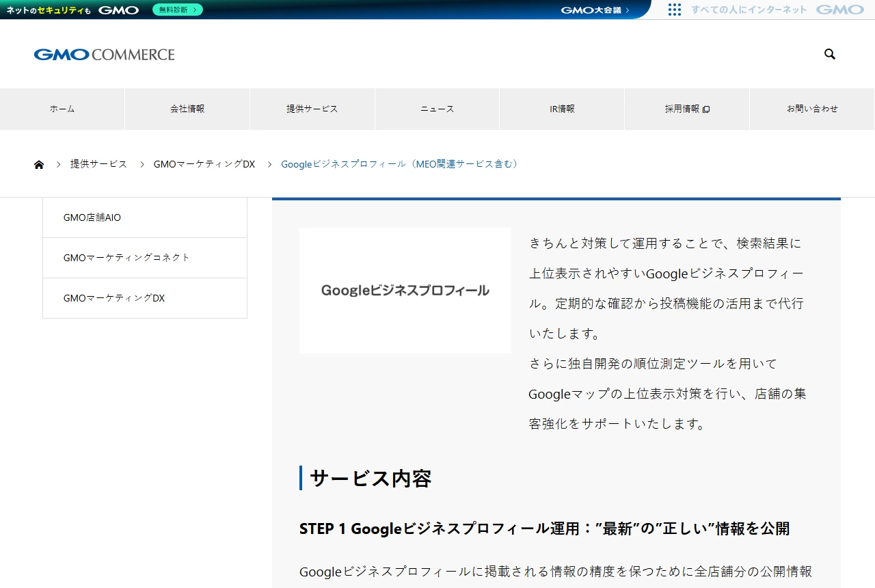875x588 pixels.
Task: Click the GMO Commerce logo
Action: click(105, 55)
